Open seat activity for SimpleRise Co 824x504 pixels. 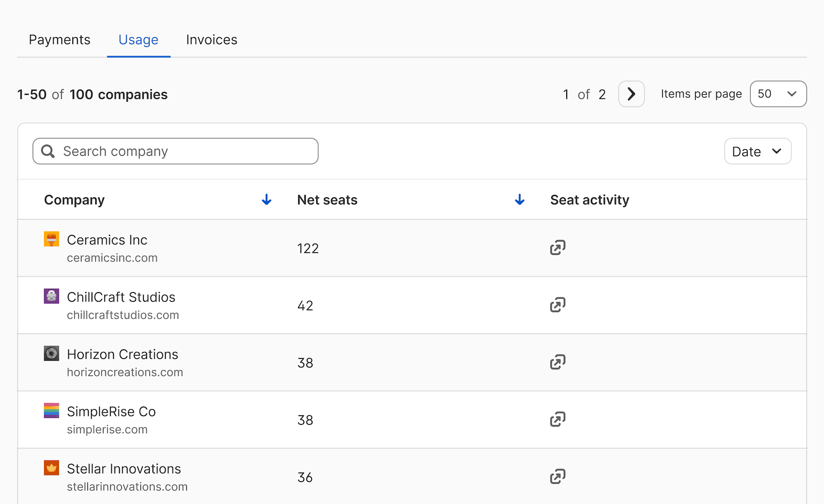click(558, 419)
